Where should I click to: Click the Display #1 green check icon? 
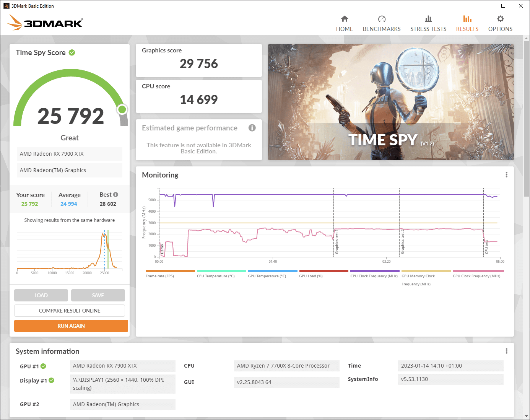[x=51, y=380]
